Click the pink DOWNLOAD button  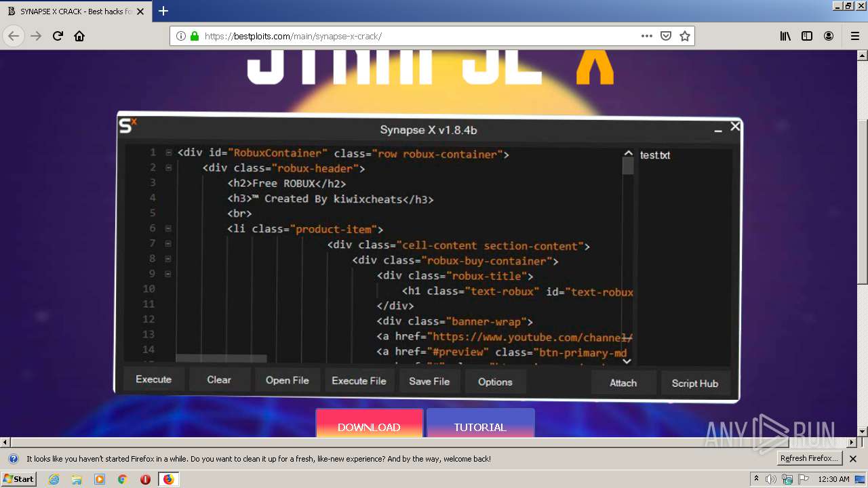(369, 423)
